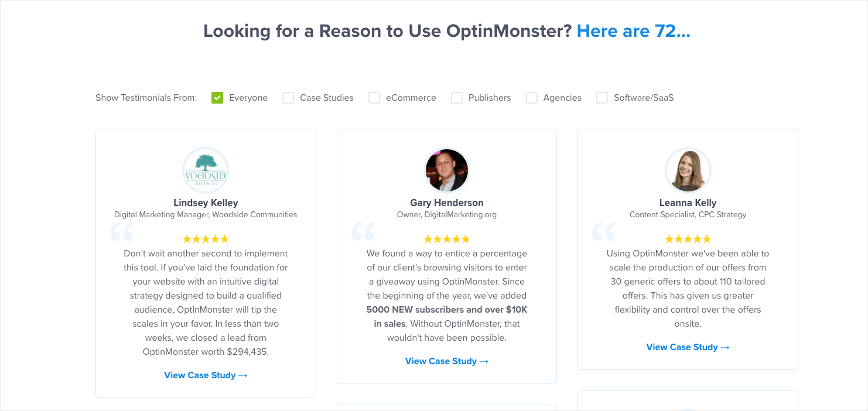View Leanna Kelly's case study
Screen dimensions: 868x411
coord(688,347)
